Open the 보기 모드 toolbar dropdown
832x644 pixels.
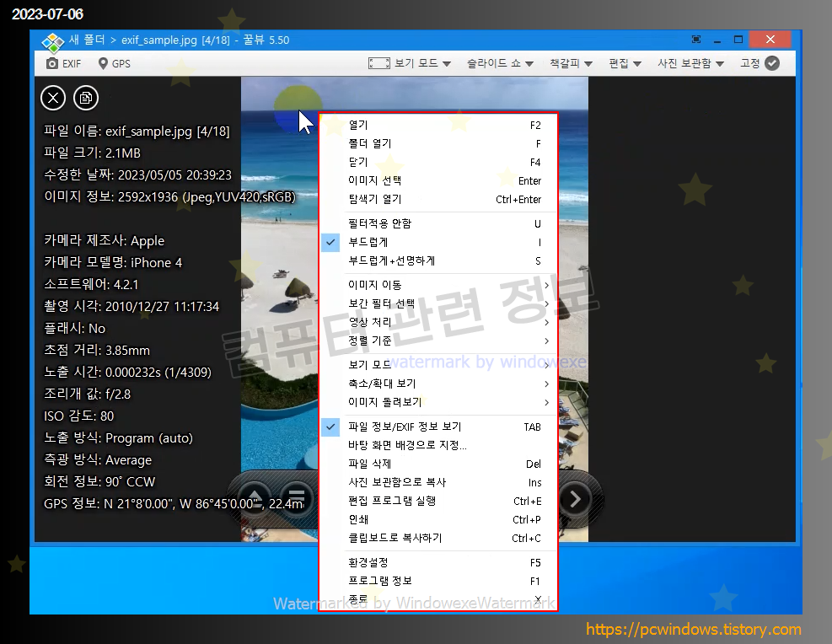(x=410, y=64)
